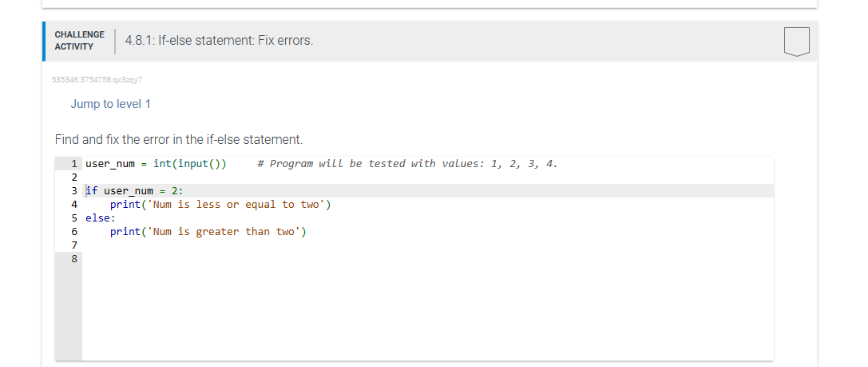The width and height of the screenshot is (868, 367).
Task: Click the CHALLENGE ACTIVITY label
Action: point(79,41)
